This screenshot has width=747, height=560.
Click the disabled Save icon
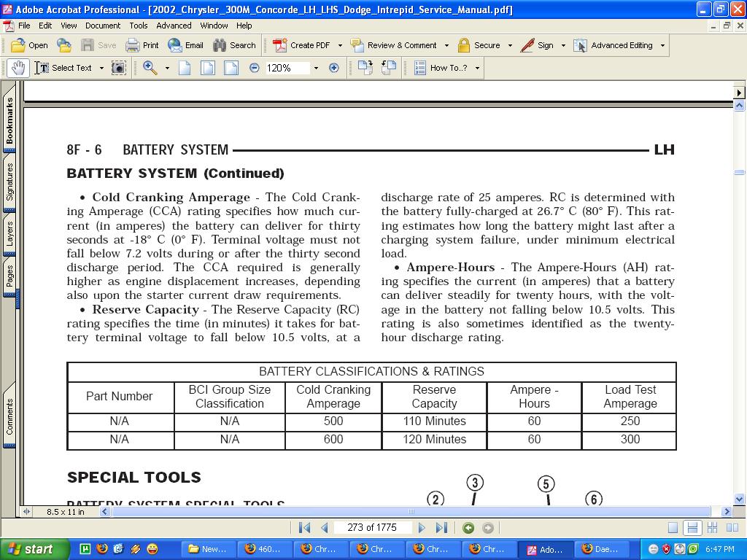88,45
